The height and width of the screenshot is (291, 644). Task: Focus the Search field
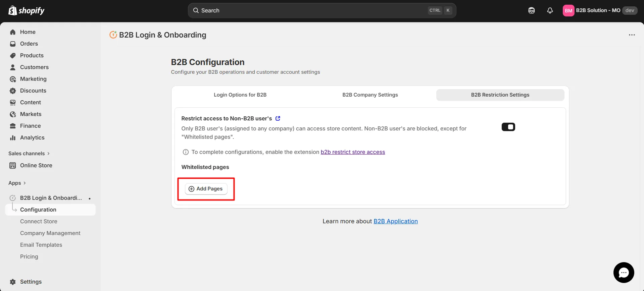pos(322,10)
